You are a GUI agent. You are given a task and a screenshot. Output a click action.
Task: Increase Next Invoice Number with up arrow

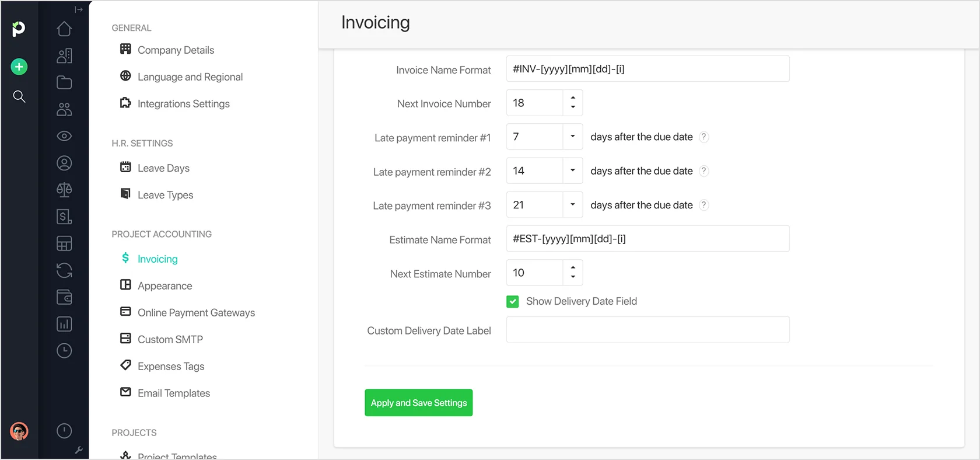click(x=573, y=98)
